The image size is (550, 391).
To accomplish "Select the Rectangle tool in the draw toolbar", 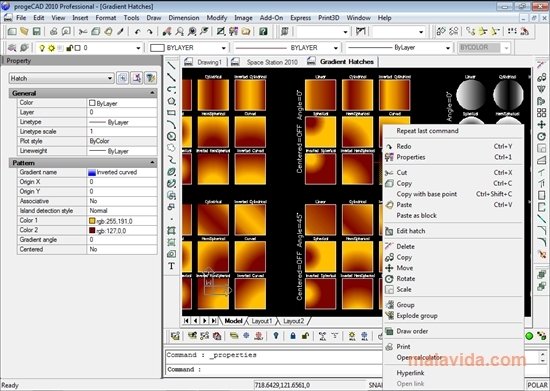I will [x=171, y=113].
